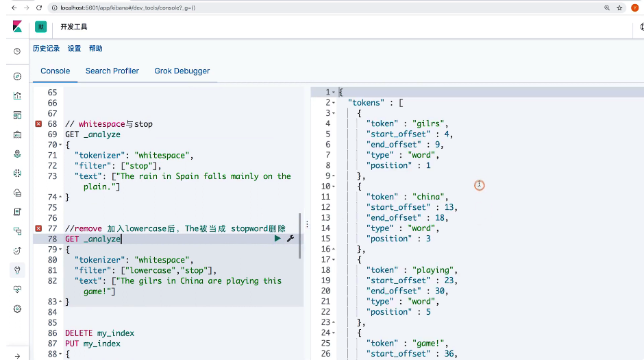Viewport: 644px width, 360px height.
Task: Open the wrench request options menu
Action: point(290,239)
